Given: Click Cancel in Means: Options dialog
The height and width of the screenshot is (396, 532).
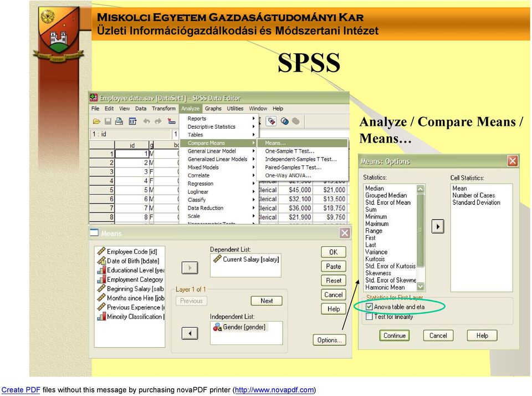Looking at the screenshot, I should [438, 336].
